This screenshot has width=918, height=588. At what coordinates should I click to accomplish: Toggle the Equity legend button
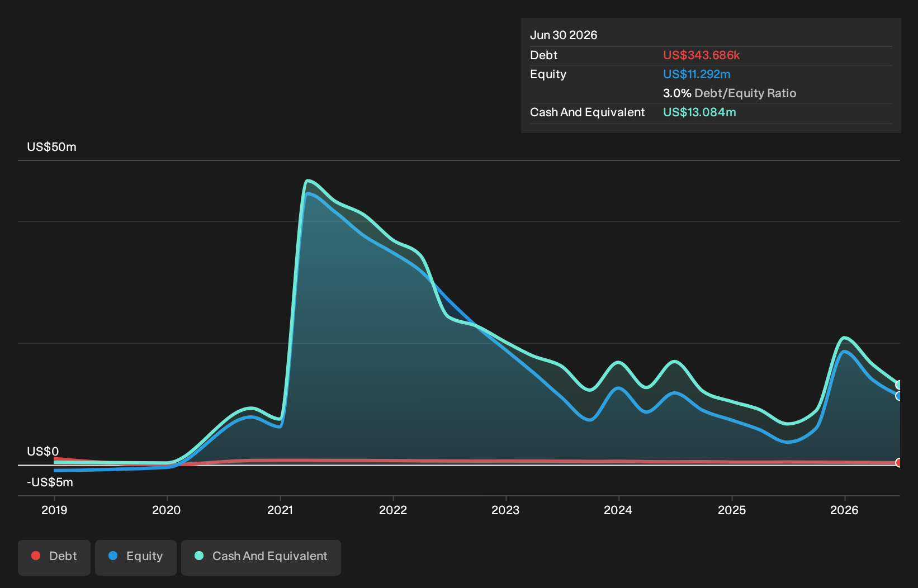(x=136, y=557)
